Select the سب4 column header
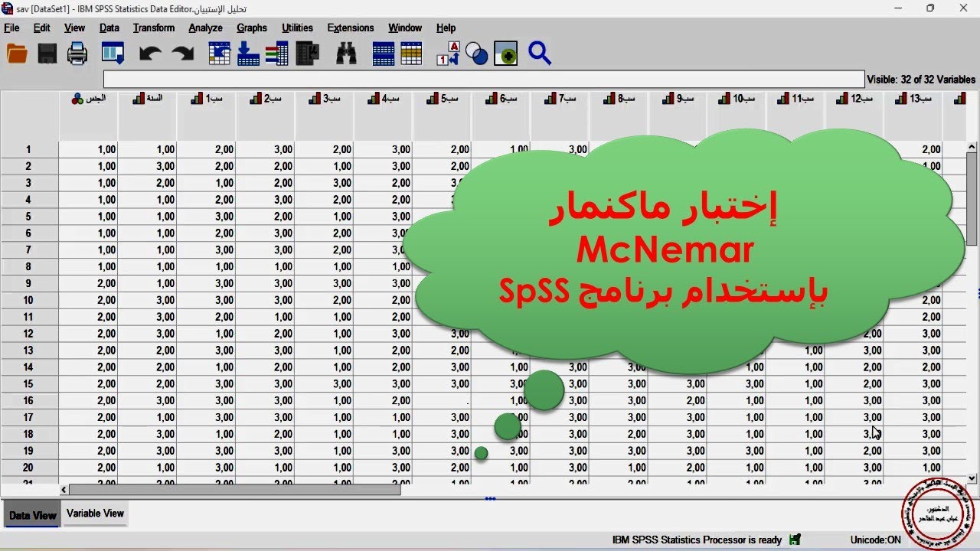 (383, 116)
